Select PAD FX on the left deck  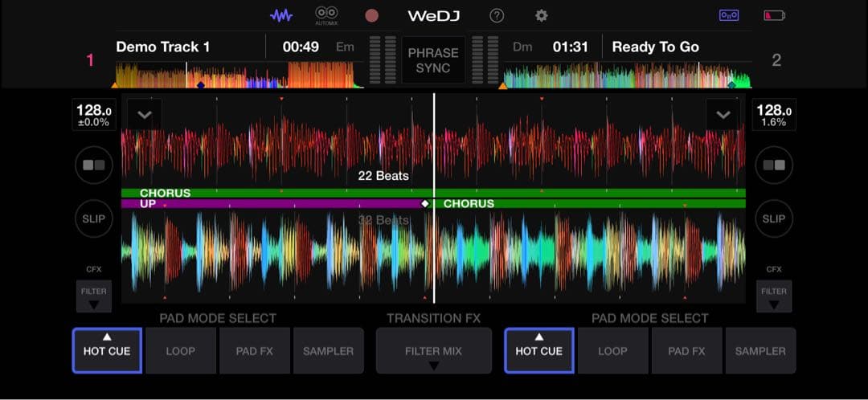pos(255,351)
